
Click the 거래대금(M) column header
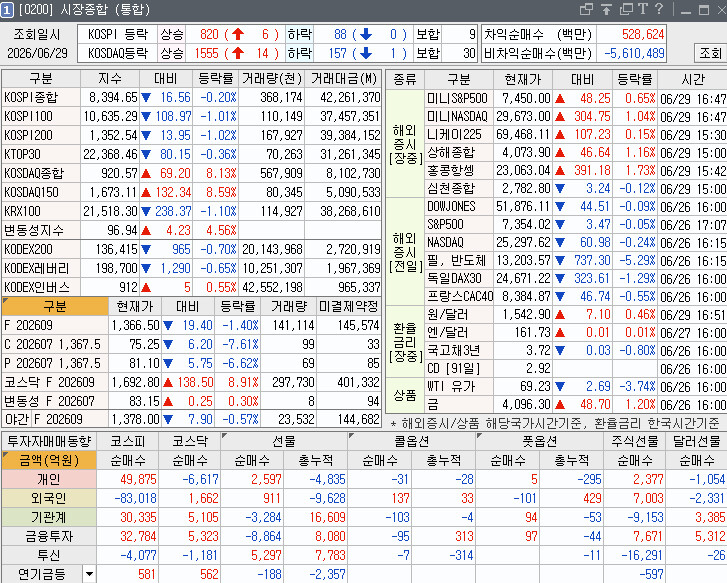click(x=343, y=78)
